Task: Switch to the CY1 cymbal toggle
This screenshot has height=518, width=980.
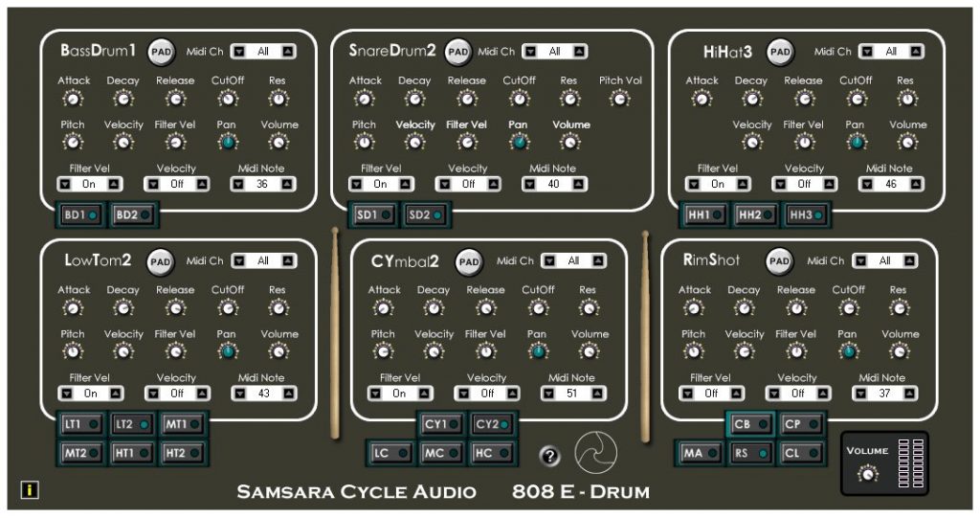Action: click(441, 424)
